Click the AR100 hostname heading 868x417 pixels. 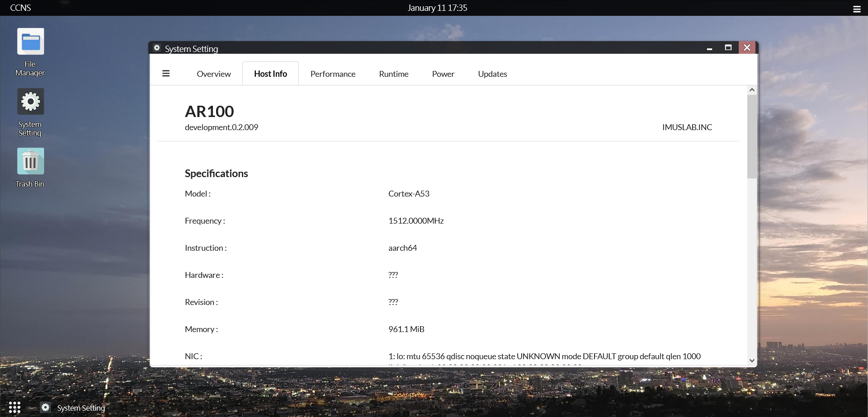(x=209, y=111)
